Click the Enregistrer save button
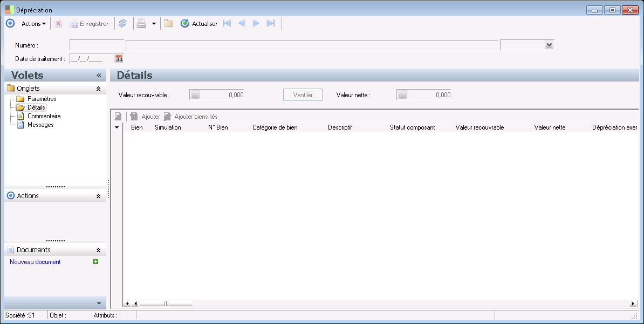This screenshot has width=644, height=324. (88, 24)
